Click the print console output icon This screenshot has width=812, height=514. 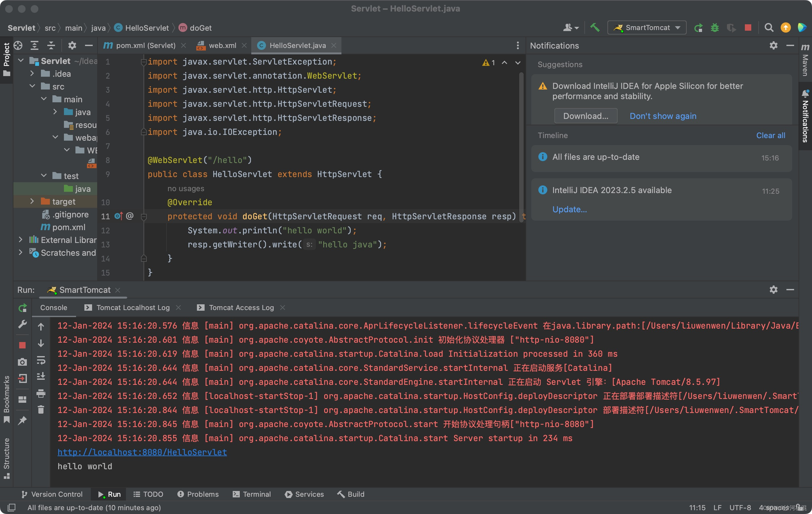click(41, 393)
